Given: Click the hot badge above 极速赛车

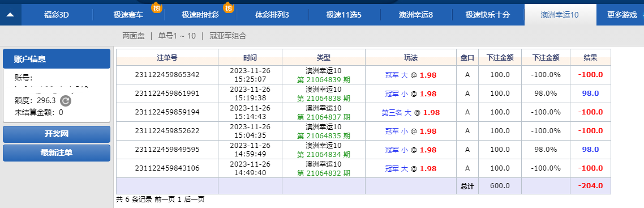Looking at the screenshot, I should (156, 7).
